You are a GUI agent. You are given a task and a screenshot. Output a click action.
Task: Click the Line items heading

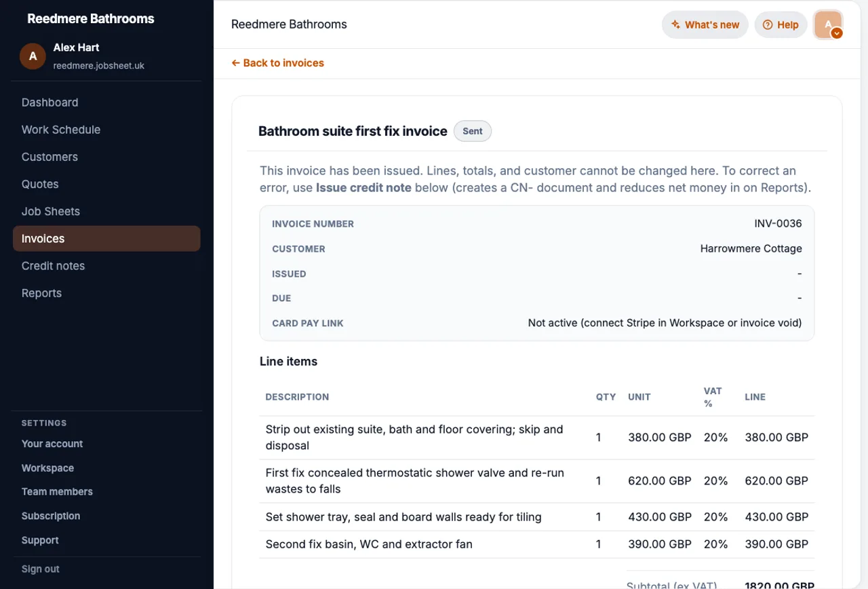(x=288, y=362)
